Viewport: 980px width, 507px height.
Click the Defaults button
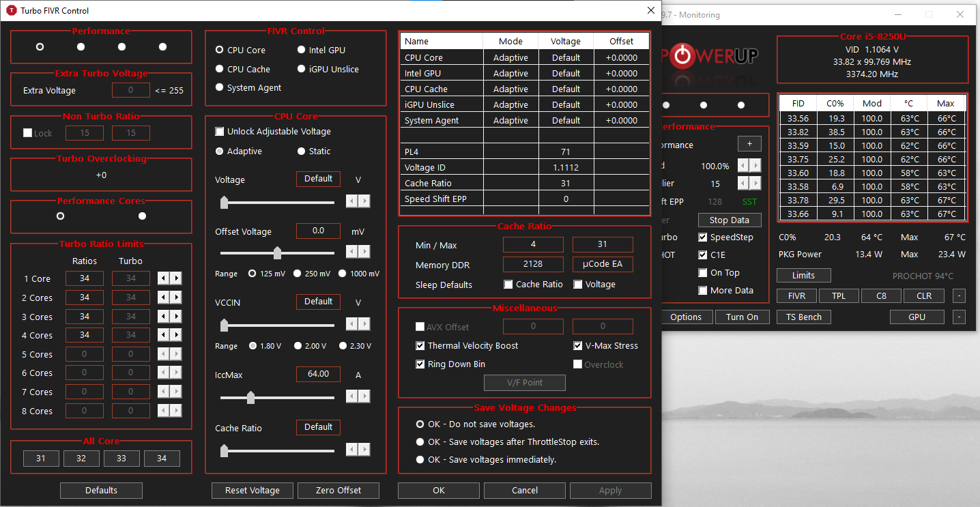pos(101,491)
